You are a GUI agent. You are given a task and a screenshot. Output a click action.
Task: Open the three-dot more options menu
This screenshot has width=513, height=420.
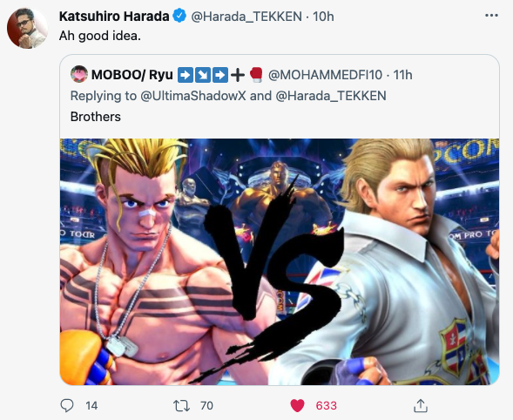click(x=491, y=16)
